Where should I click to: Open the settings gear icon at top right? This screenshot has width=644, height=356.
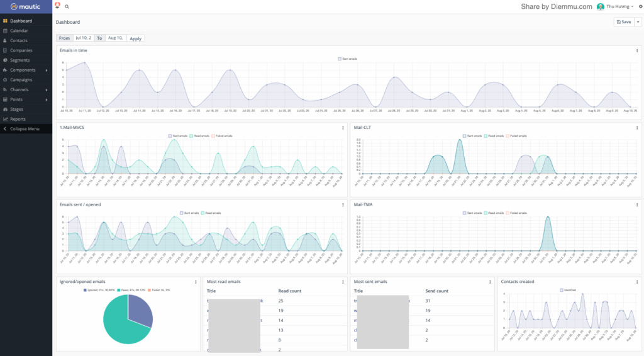(x=640, y=6)
